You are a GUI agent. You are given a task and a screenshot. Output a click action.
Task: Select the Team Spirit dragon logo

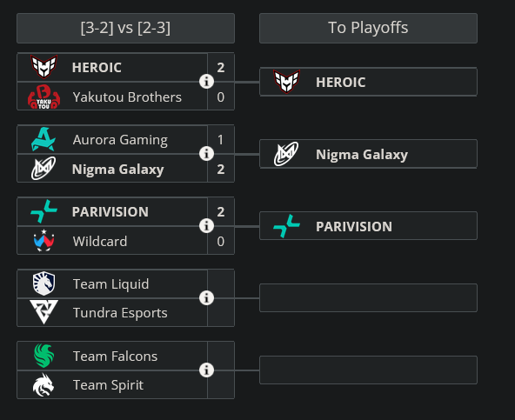coord(43,385)
